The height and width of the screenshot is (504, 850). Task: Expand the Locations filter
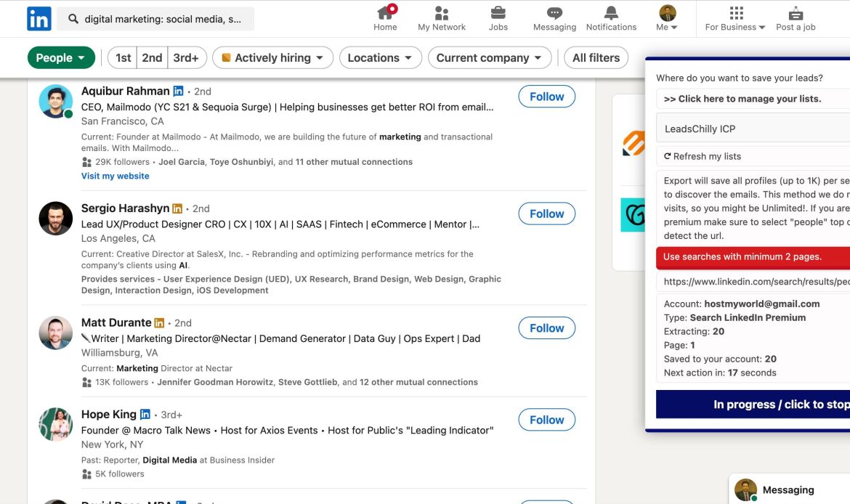(381, 58)
